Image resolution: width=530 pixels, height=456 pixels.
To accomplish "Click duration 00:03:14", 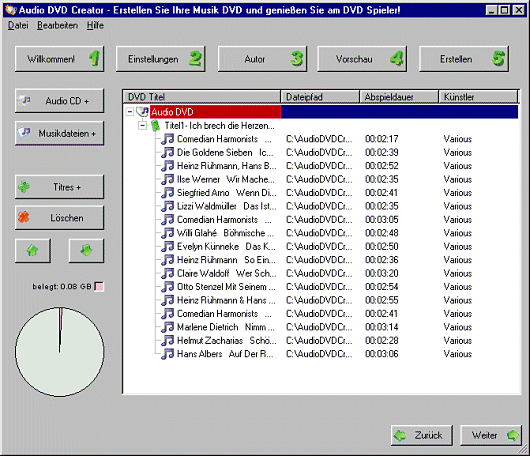I will click(382, 327).
